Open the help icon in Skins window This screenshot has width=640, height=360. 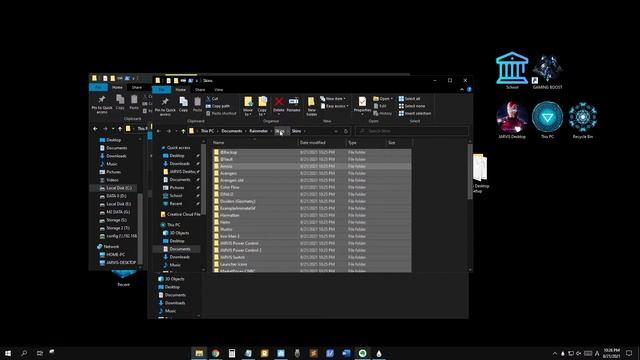[469, 89]
